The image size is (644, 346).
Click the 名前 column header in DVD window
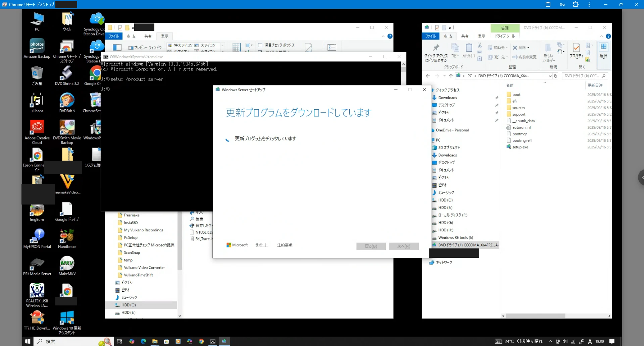[x=510, y=85]
